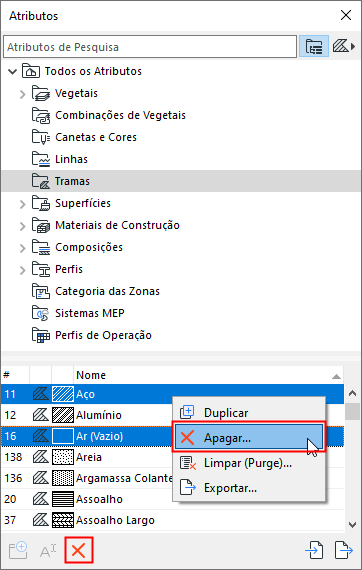Click the new folder icon

click(x=18, y=550)
